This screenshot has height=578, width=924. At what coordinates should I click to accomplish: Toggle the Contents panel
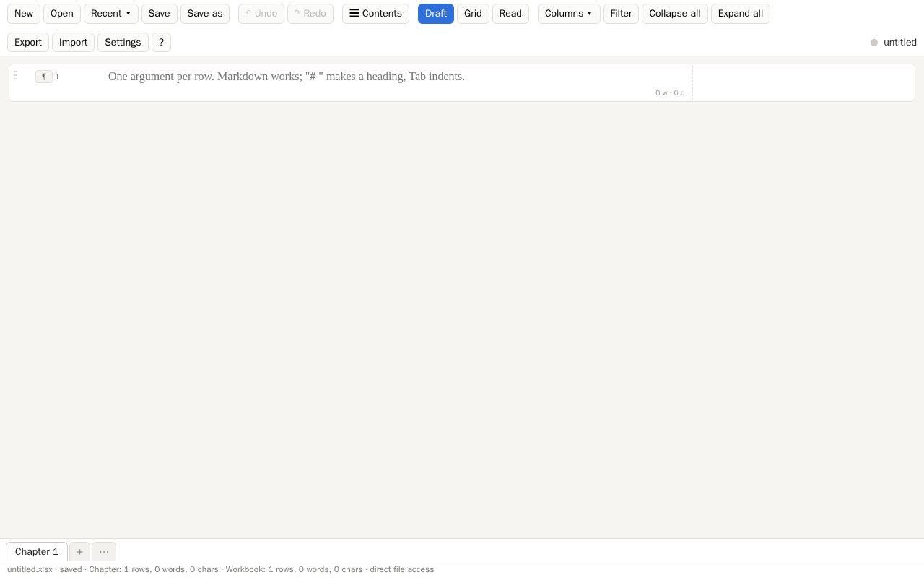pos(375,14)
